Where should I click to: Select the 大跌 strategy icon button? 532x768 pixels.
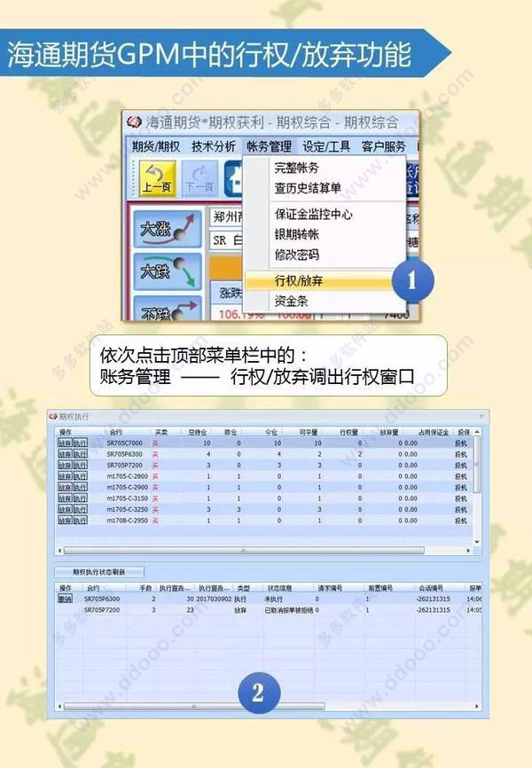click(167, 271)
